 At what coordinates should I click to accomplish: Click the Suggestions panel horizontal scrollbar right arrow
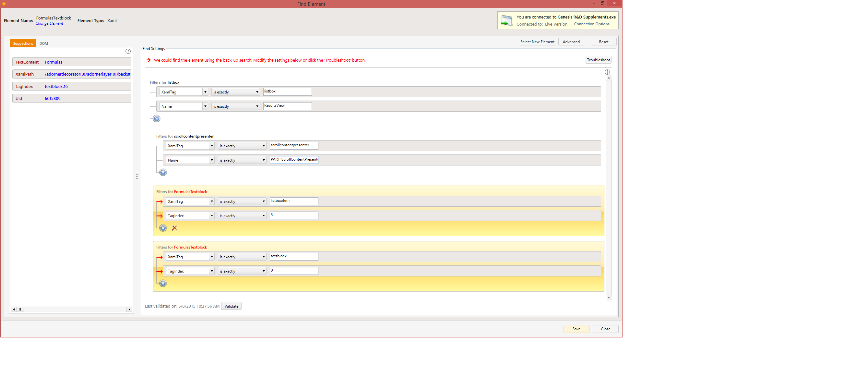coord(129,309)
